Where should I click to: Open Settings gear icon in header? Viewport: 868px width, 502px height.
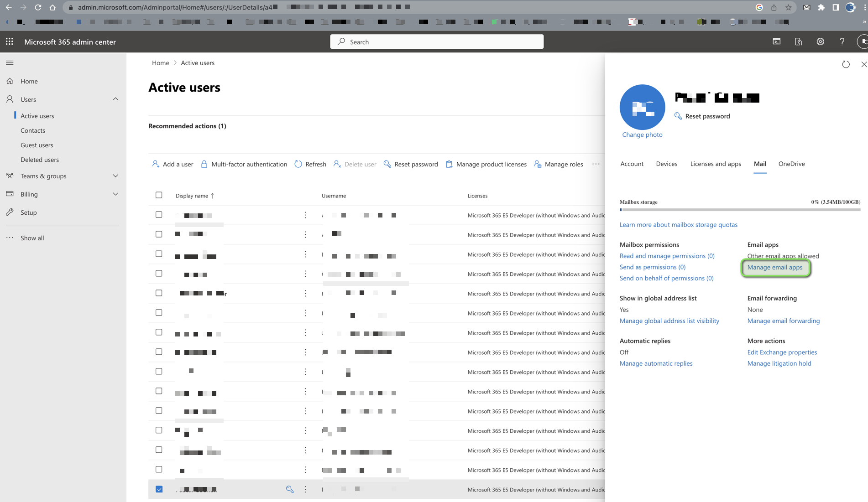pyautogui.click(x=820, y=41)
